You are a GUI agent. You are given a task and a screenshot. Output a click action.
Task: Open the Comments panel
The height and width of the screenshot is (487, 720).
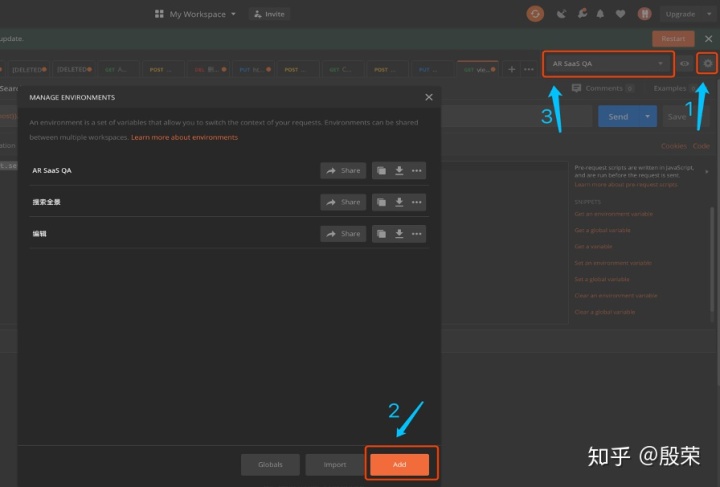[602, 88]
